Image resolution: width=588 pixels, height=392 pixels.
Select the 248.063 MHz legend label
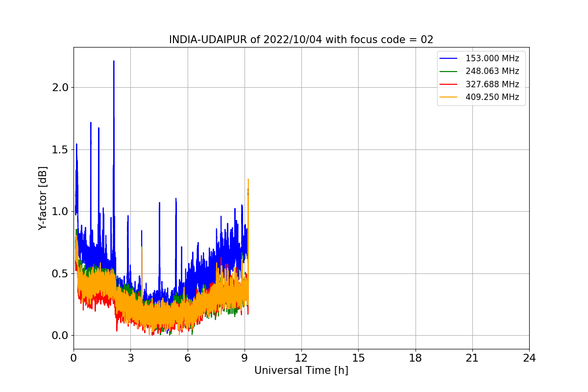pyautogui.click(x=492, y=71)
